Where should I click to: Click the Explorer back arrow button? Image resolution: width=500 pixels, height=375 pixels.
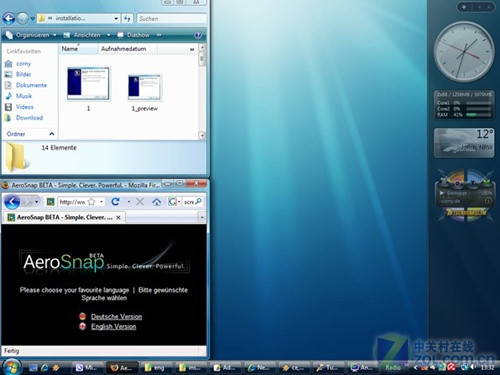coord(9,18)
